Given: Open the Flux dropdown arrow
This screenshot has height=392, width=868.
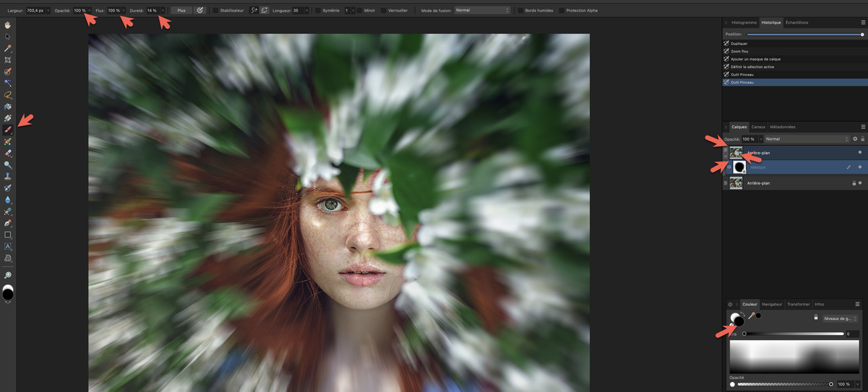Looking at the screenshot, I should coord(123,11).
